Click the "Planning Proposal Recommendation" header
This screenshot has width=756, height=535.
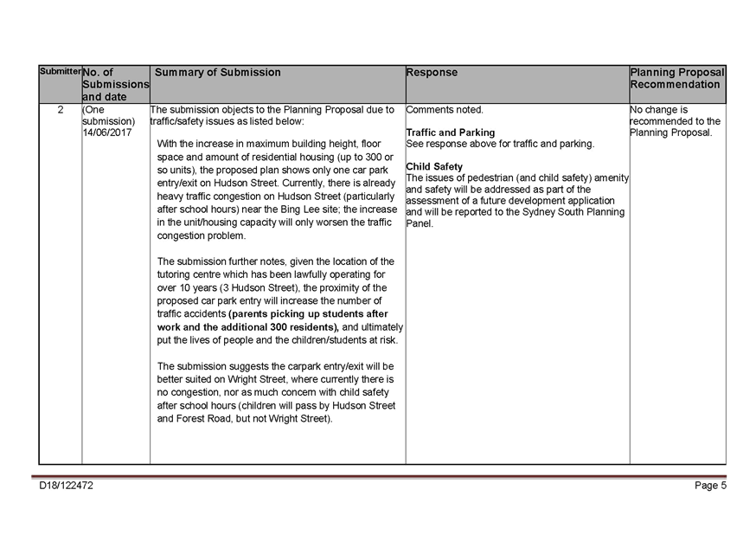[676, 79]
